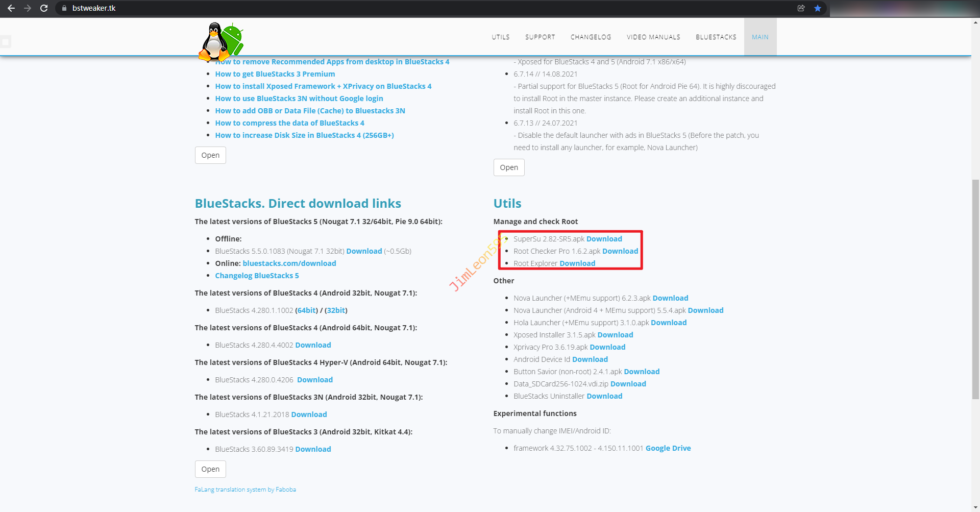Click the browser back arrow
980x512 pixels.
click(x=11, y=8)
